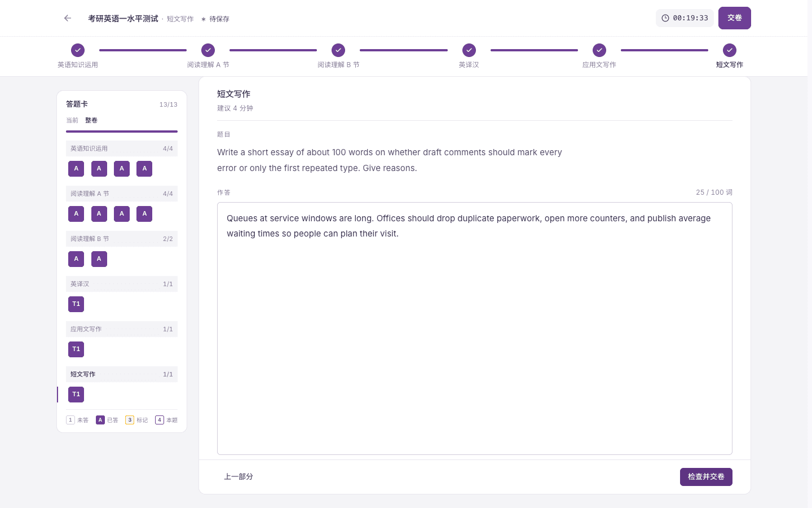Select the 应用文写作 step circle
The image size is (812, 508).
(x=599, y=50)
